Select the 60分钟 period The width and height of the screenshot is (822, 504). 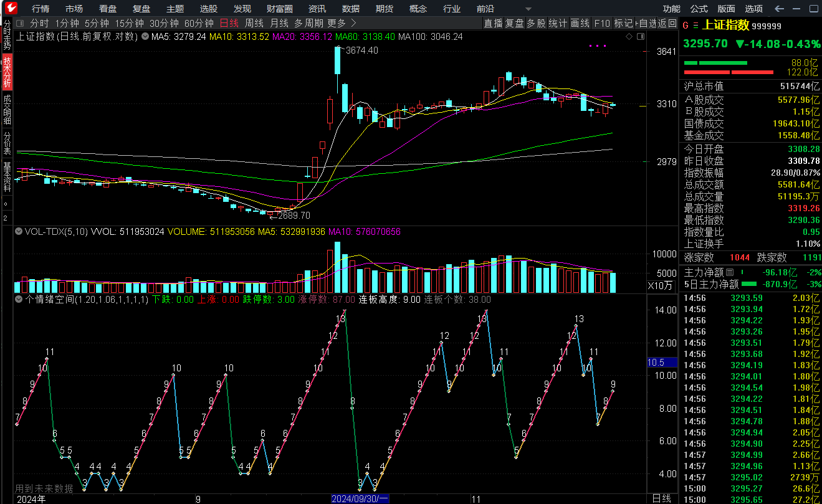[x=199, y=23]
